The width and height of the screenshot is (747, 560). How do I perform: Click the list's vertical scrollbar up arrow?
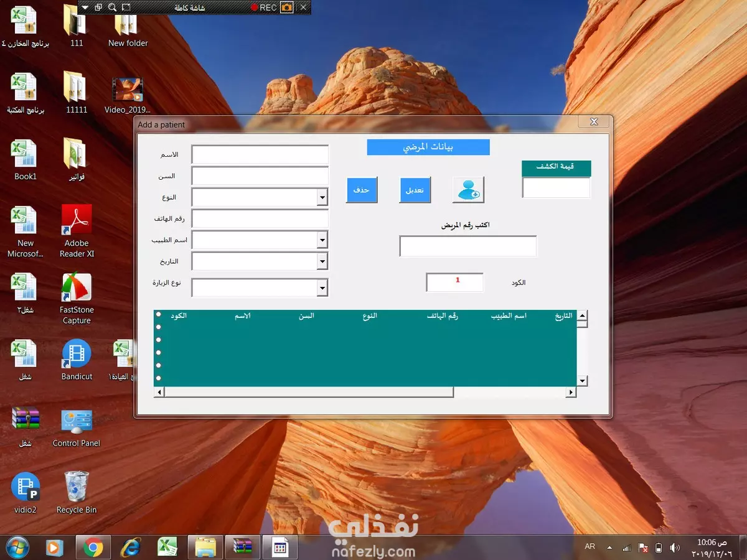tap(582, 315)
